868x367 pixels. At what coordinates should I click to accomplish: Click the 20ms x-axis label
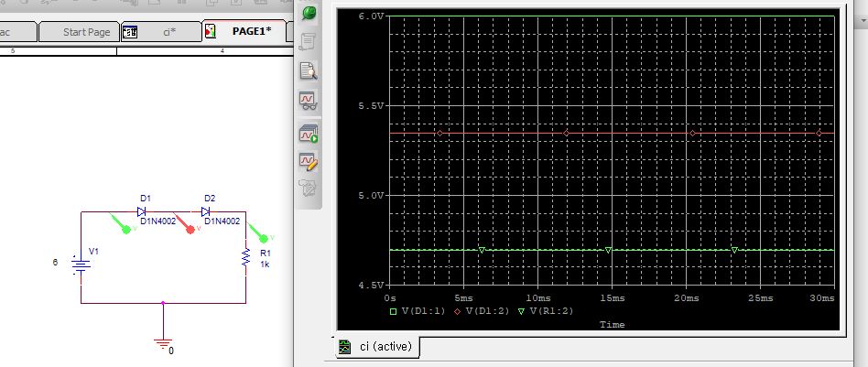click(687, 297)
